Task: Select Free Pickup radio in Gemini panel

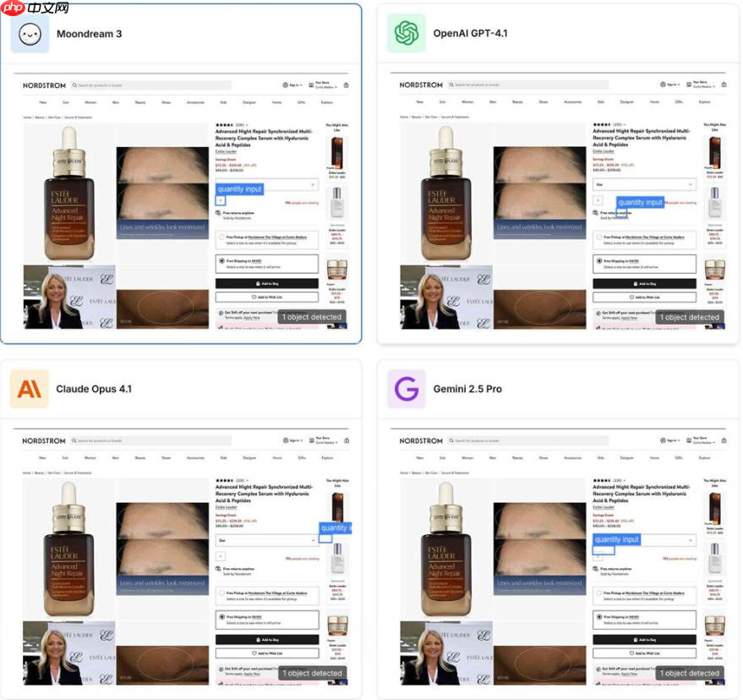Action: click(x=599, y=593)
